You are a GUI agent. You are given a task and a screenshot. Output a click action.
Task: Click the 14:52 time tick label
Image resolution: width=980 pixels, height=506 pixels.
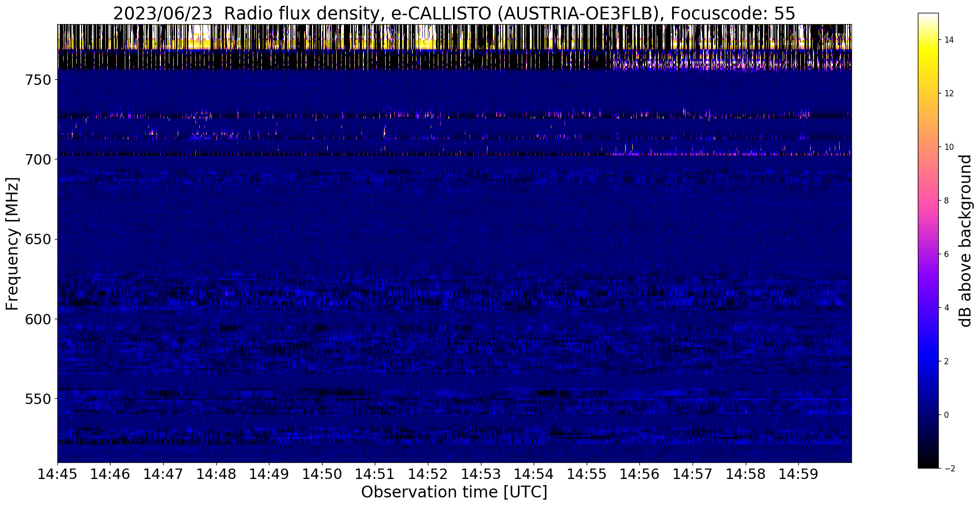point(428,474)
